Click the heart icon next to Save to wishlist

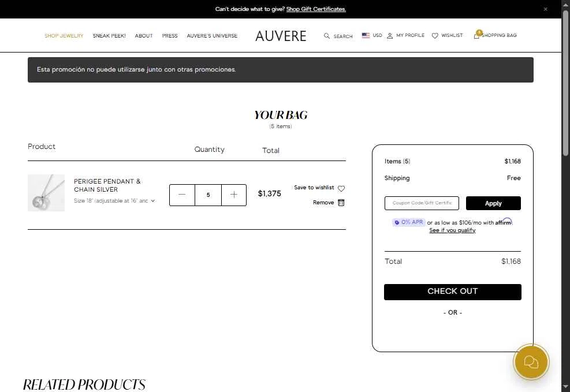(x=341, y=189)
